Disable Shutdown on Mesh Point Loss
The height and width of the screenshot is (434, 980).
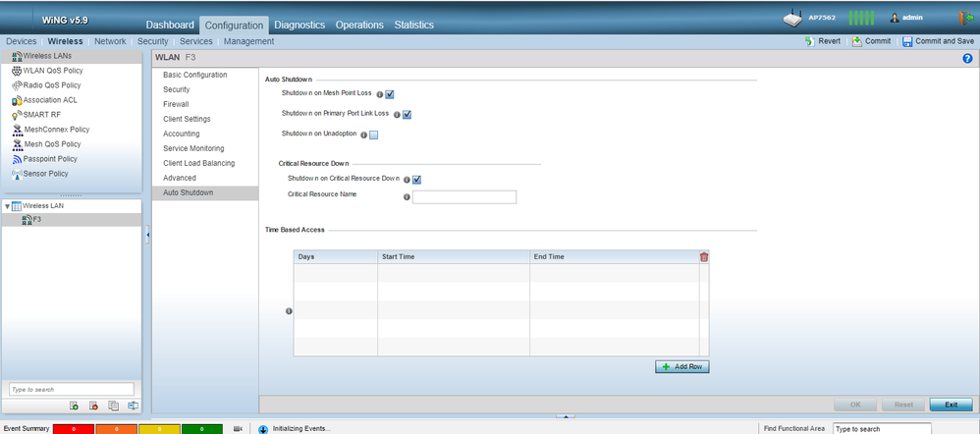click(390, 95)
